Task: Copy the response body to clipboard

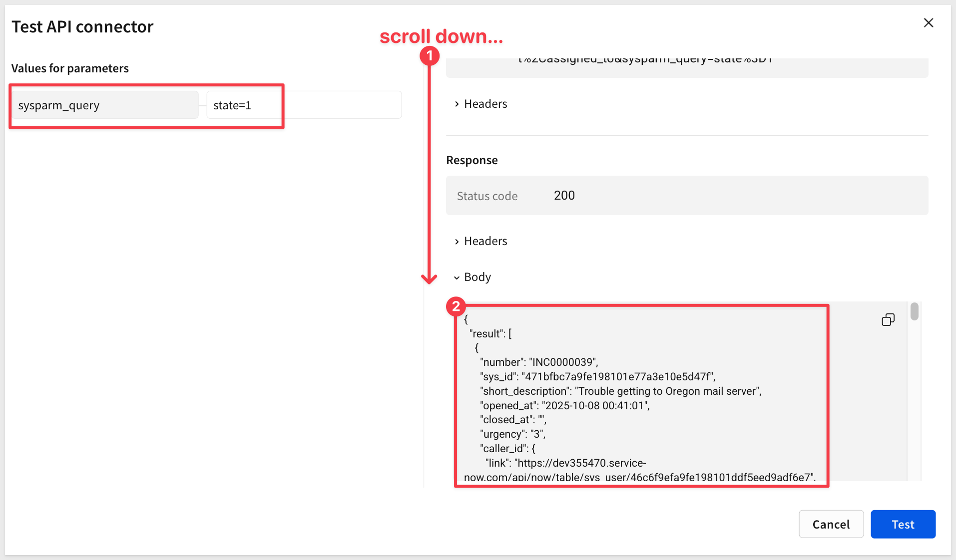Action: [888, 320]
